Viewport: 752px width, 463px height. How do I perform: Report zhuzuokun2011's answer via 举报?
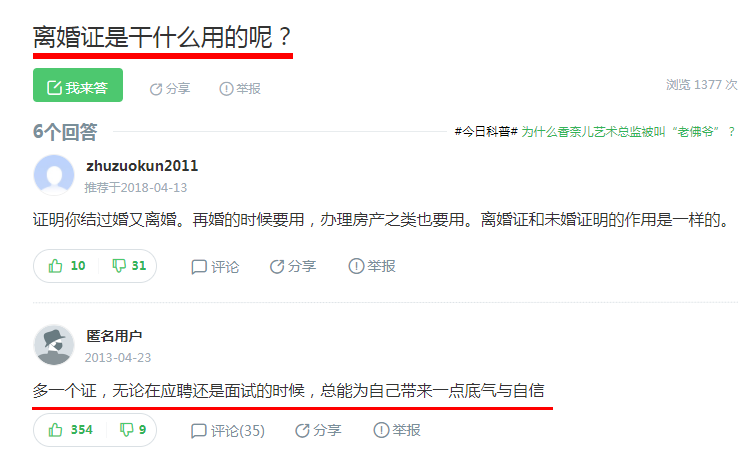pos(372,266)
